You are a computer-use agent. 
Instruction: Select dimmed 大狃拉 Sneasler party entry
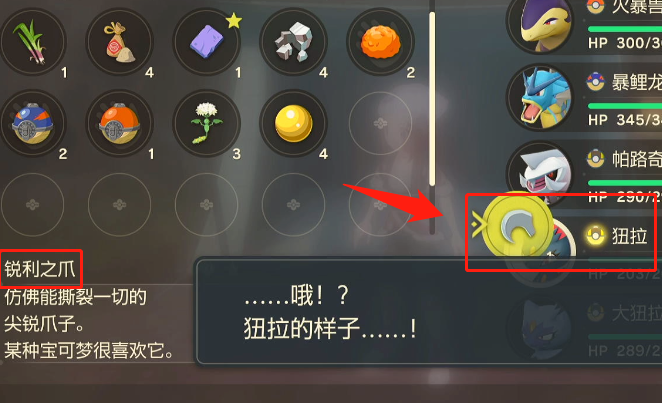tap(585, 329)
